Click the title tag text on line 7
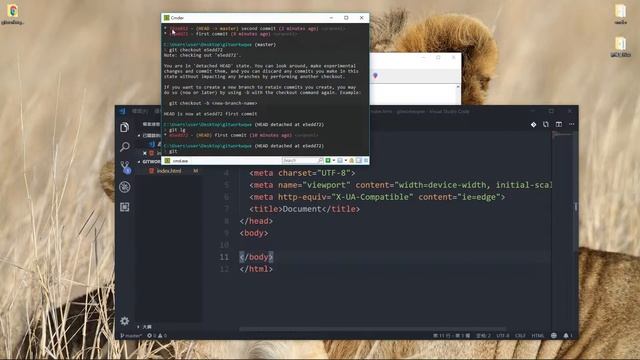The width and height of the screenshot is (640, 360). (304, 209)
